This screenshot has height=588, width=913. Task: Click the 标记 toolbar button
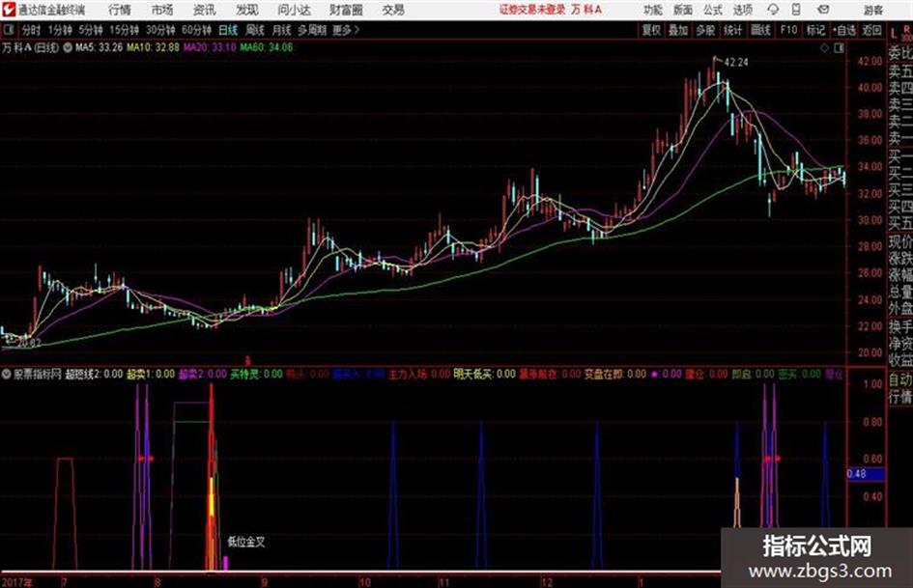click(x=815, y=30)
